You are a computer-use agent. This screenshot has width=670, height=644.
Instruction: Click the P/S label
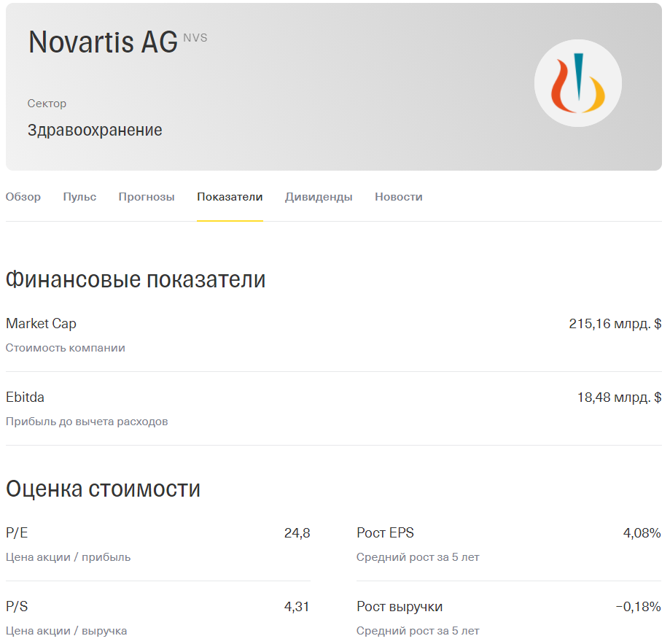[17, 606]
